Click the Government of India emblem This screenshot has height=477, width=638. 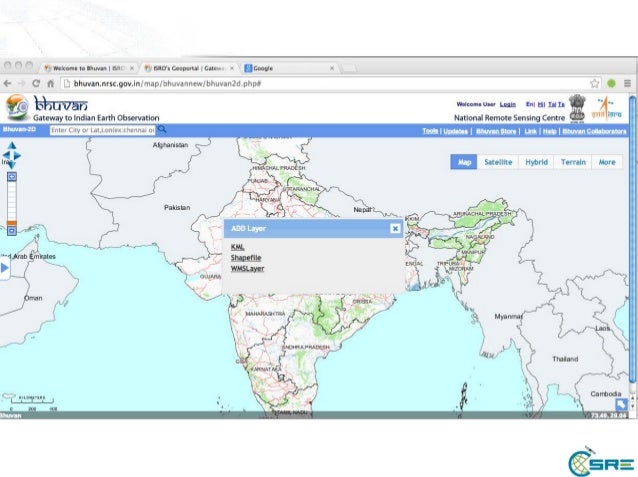pyautogui.click(x=577, y=108)
